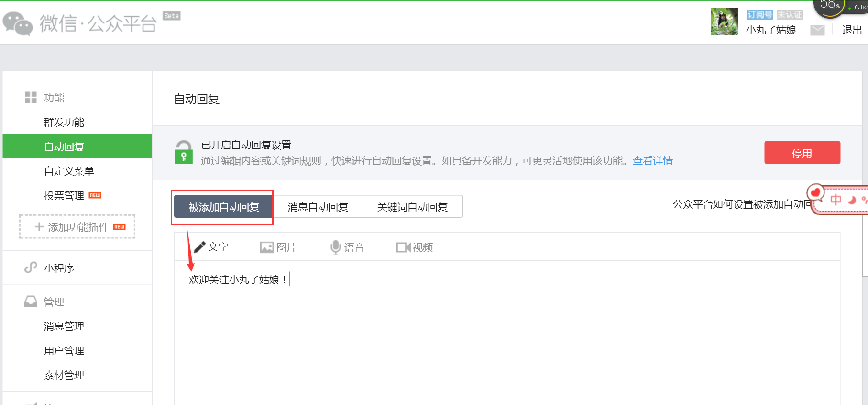Switch to 消息自动回复 tab
Screen dimensions: 868x405
point(318,207)
